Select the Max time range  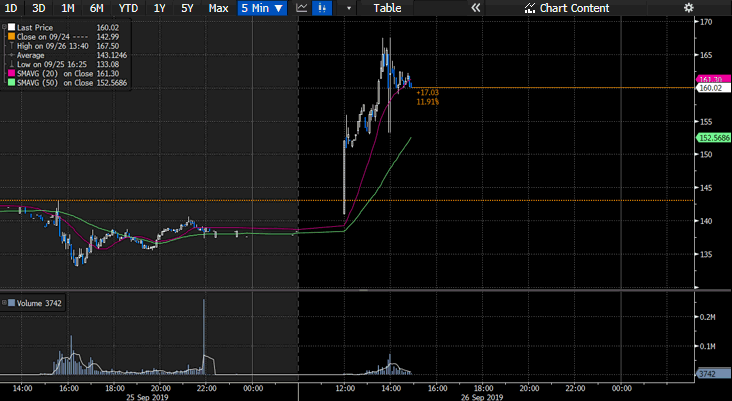[x=218, y=8]
